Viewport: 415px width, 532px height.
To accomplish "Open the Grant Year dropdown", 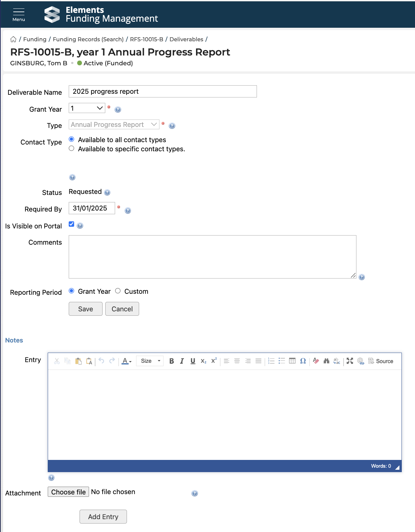I will tap(87, 108).
